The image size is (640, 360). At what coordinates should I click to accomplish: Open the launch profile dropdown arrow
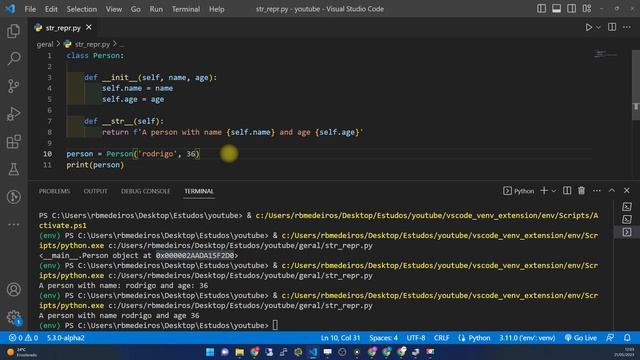tap(554, 191)
